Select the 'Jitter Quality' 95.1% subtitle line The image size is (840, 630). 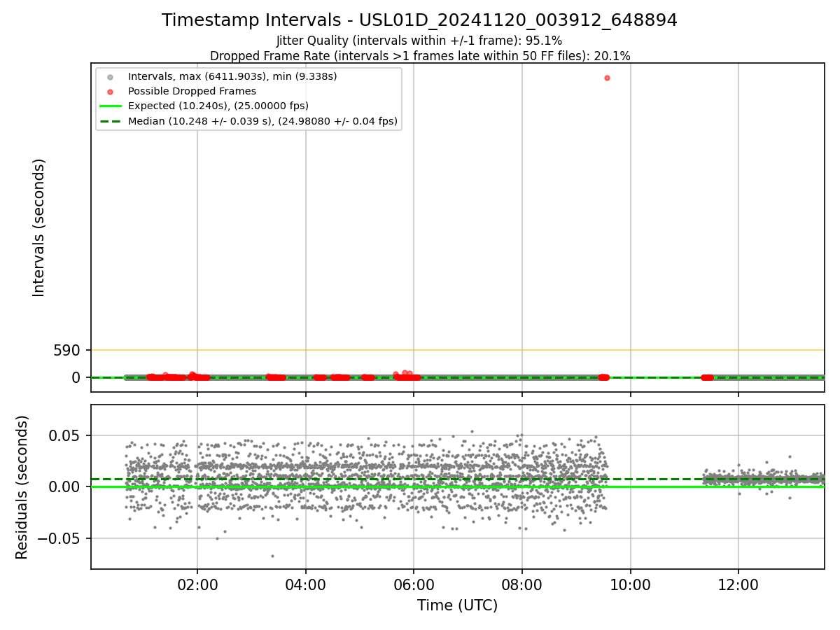[419, 41]
